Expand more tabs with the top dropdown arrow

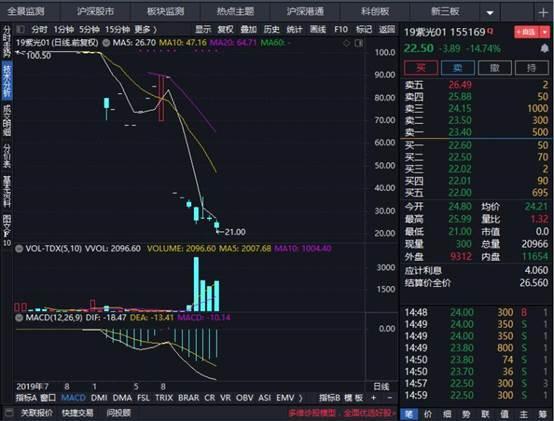[x=490, y=13]
